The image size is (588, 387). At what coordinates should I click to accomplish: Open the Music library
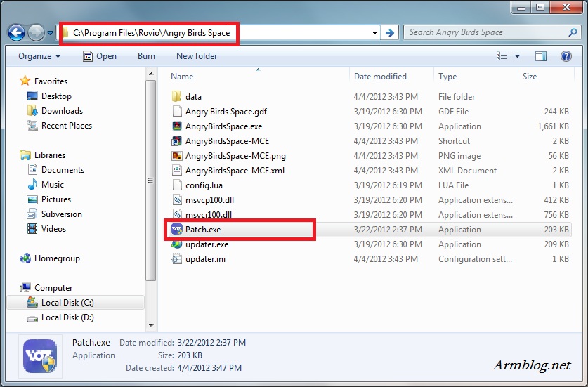pos(53,185)
